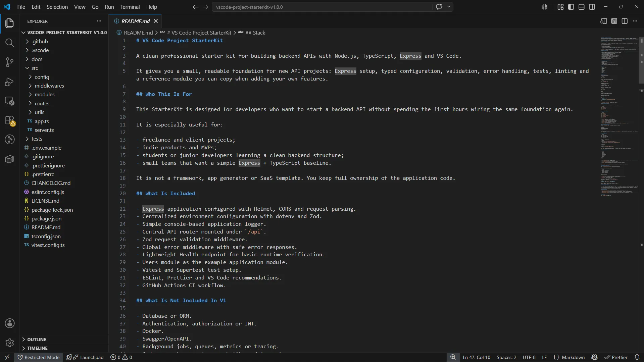This screenshot has height=362, width=644.
Task: Click the command center search box
Action: pyautogui.click(x=322, y=7)
